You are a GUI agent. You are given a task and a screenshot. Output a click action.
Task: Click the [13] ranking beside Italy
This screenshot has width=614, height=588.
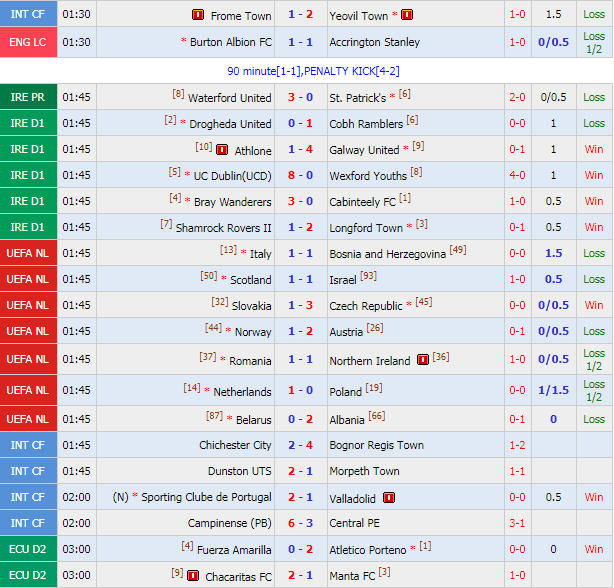pos(228,250)
